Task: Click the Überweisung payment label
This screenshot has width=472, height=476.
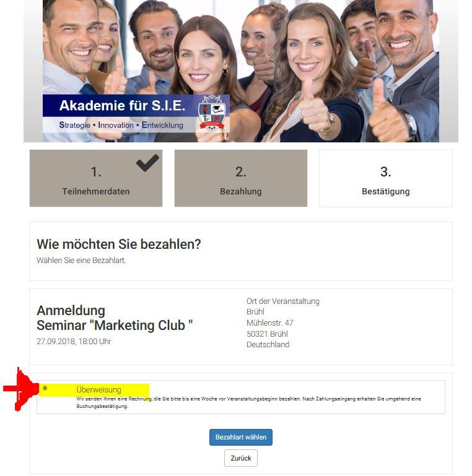Action: 98,389
